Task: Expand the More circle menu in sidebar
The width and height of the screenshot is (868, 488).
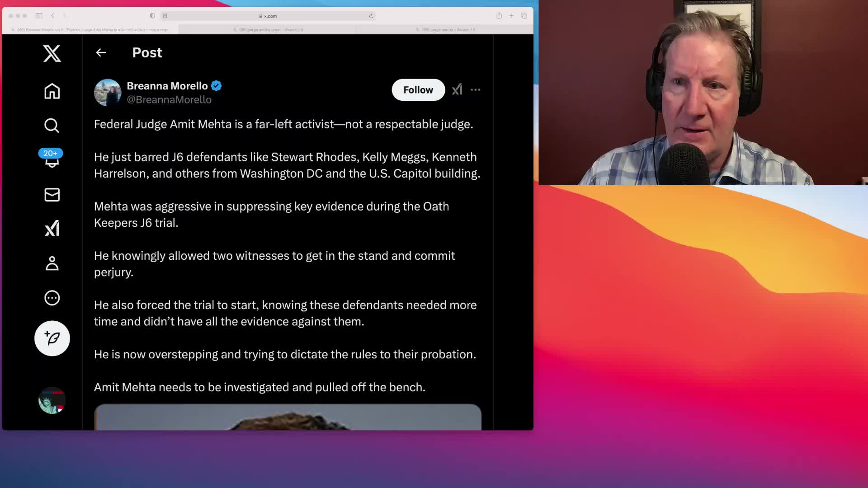Action: 52,298
